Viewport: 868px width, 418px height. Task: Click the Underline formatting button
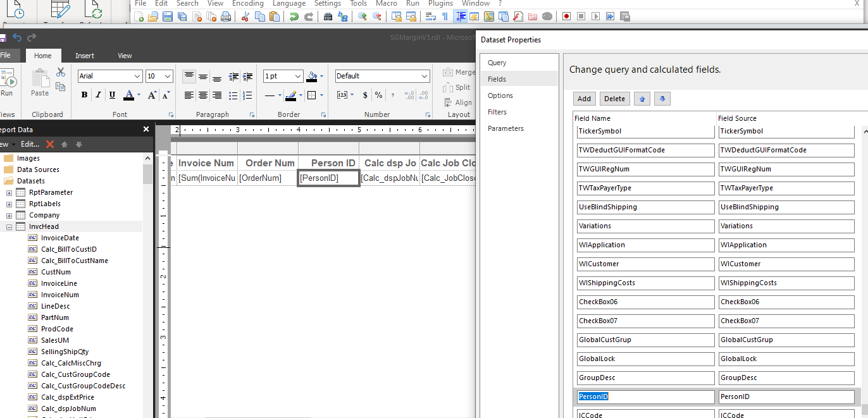pyautogui.click(x=112, y=95)
